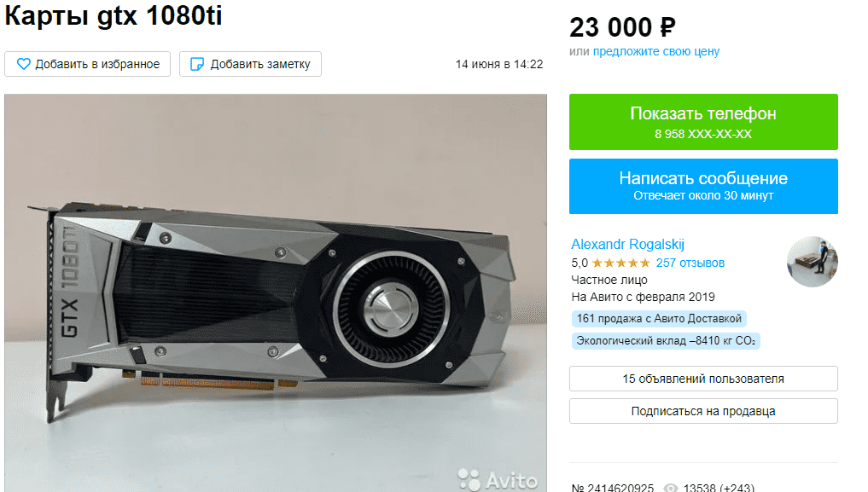This screenshot has width=868, height=492.
Task: Click the Экологический вклад CO₂ badge
Action: tap(666, 340)
